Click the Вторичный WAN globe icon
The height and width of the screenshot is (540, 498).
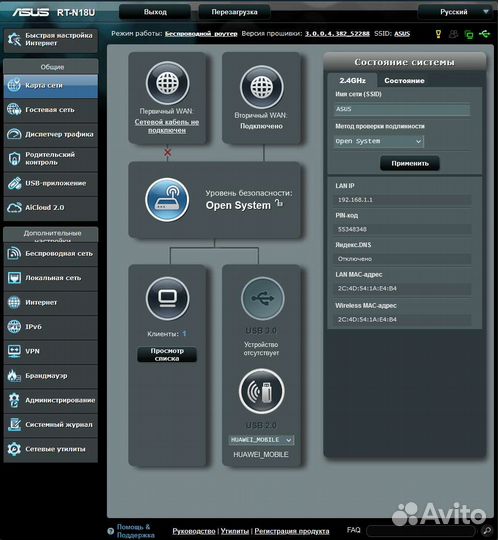click(x=262, y=87)
